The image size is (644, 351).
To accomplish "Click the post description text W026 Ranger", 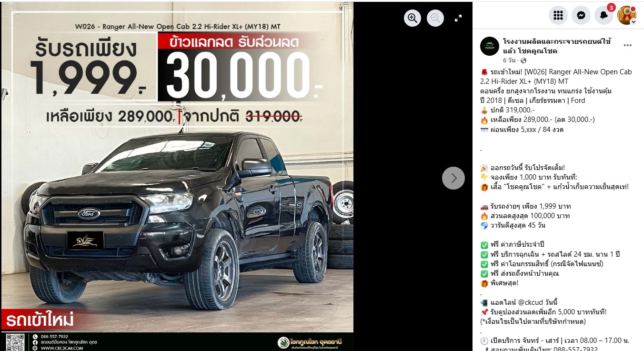I will click(556, 77).
